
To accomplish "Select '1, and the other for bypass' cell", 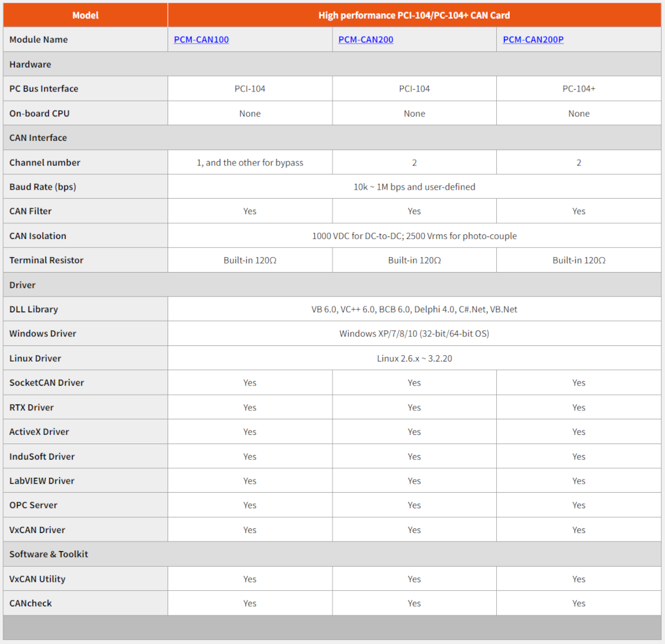I will 250,163.
